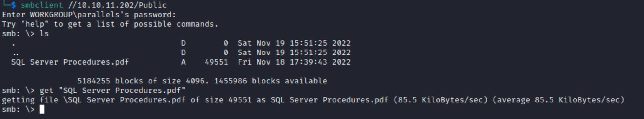
Task: Click the Fri Nov 18 17:39:43 2022 timestamp
Action: click(x=294, y=62)
